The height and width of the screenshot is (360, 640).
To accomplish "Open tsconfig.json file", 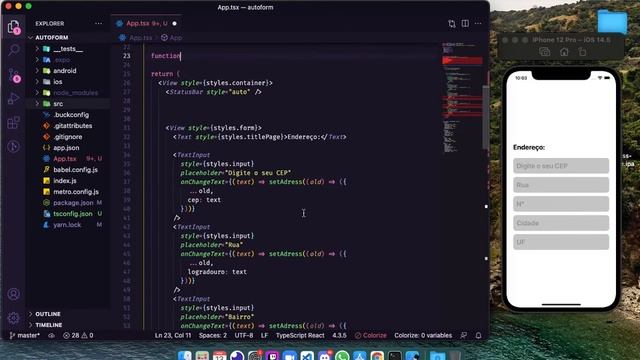I will pos(73,214).
